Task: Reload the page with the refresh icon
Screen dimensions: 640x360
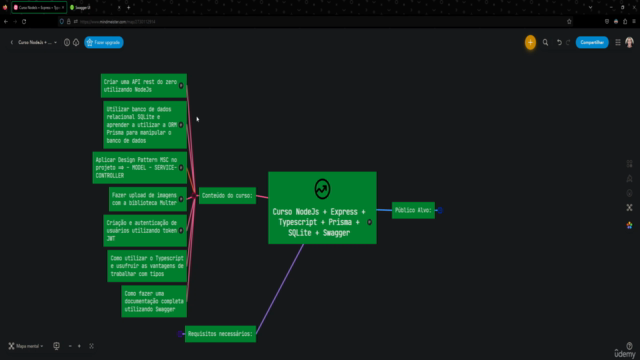Action: [24, 22]
